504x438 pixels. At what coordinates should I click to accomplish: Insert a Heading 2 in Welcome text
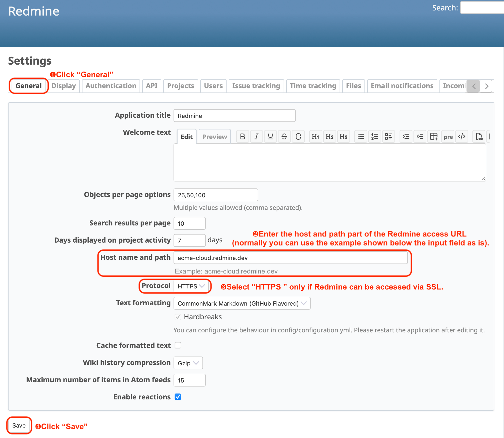click(329, 137)
